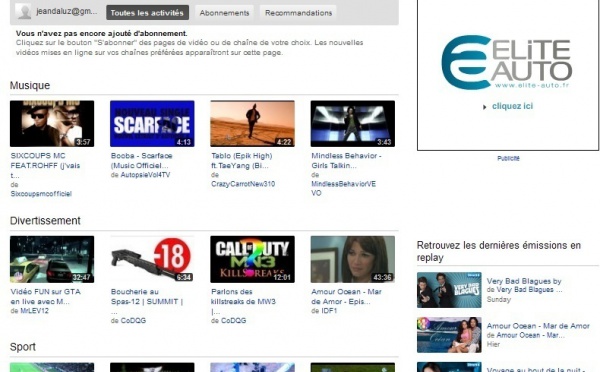This screenshot has height=372, width=600.
Task: Click the Elite Auto logo advertisement
Action: pos(506,62)
